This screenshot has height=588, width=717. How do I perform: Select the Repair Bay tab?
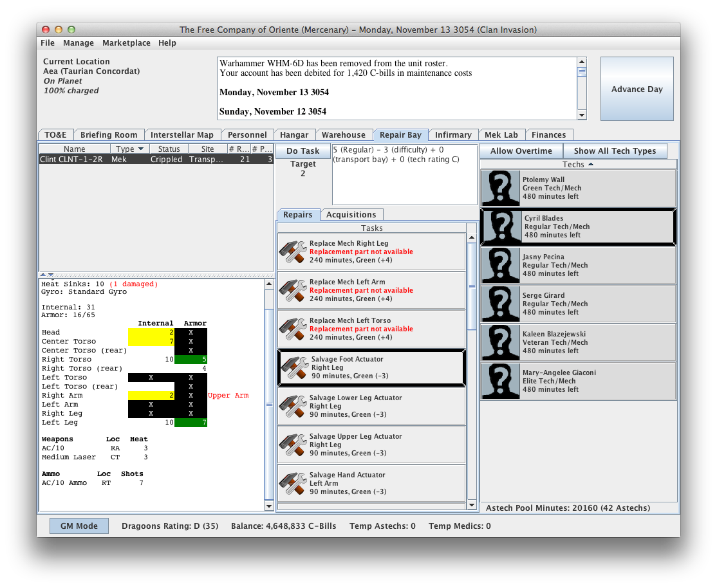pyautogui.click(x=400, y=135)
